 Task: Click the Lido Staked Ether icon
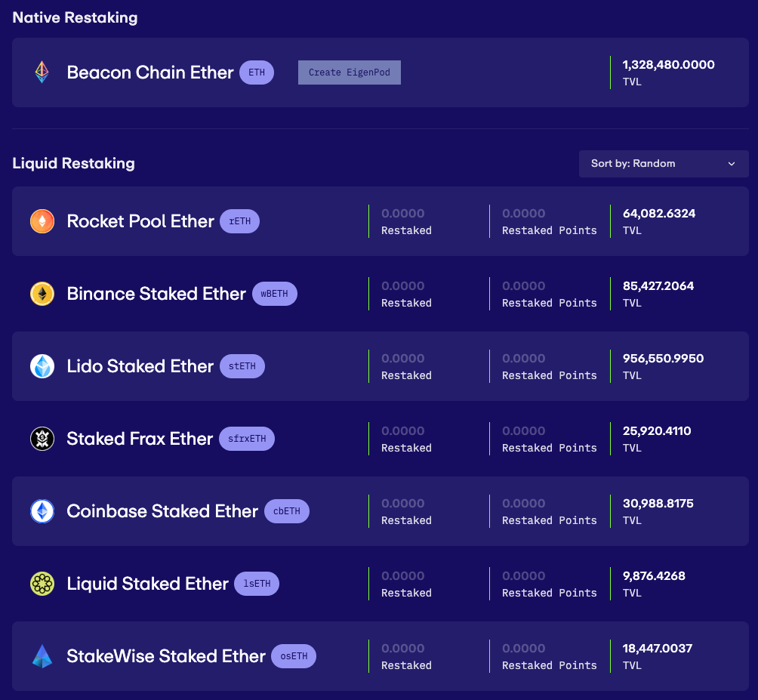42,366
